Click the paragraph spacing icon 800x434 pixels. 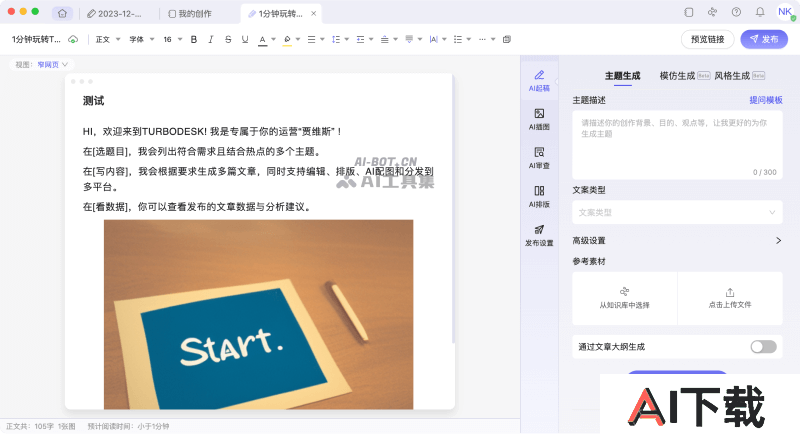(x=385, y=39)
